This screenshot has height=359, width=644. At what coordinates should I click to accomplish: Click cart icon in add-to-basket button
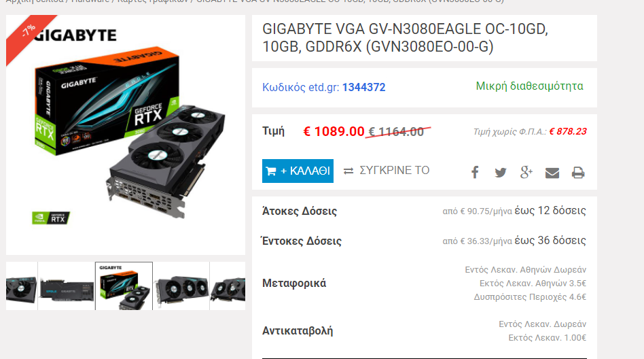point(271,171)
